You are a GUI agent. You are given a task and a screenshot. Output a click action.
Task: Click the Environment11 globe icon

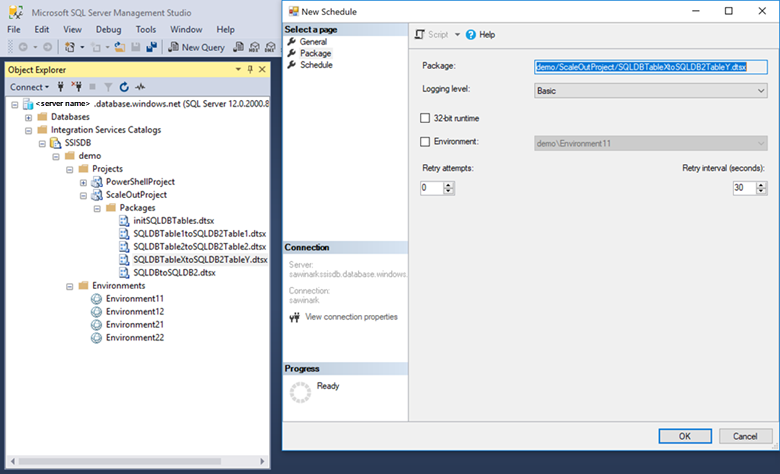click(97, 298)
